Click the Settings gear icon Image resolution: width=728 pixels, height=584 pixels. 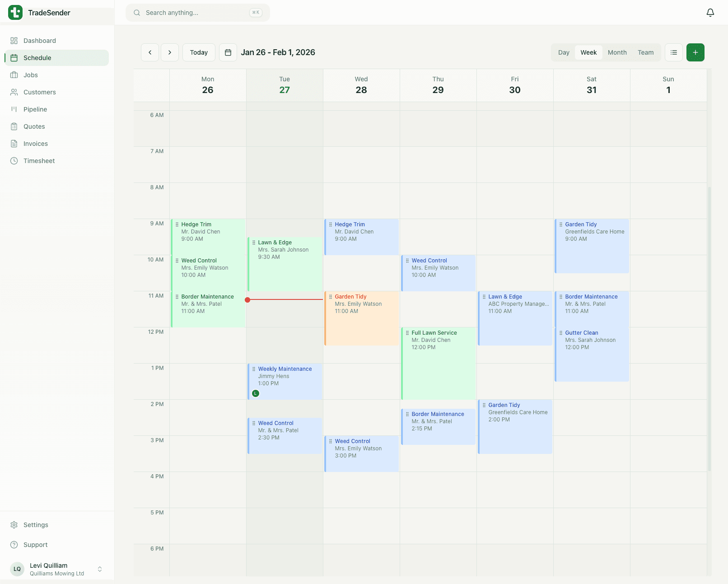[14, 524]
